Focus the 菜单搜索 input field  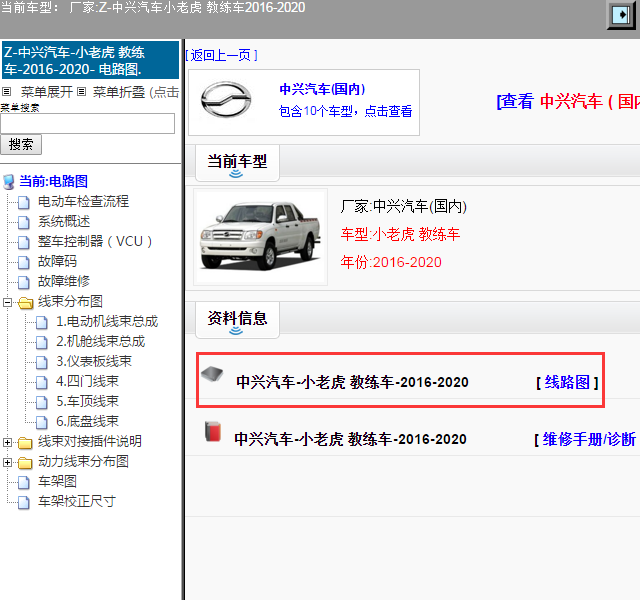pos(88,123)
